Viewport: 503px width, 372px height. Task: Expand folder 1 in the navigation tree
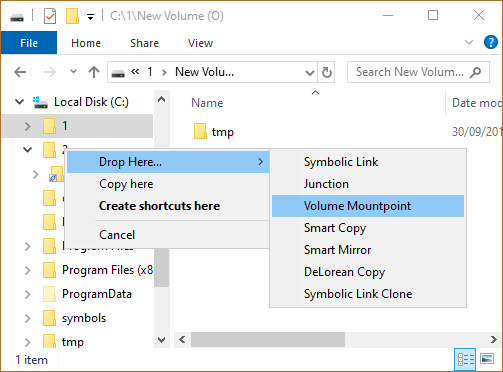[x=27, y=126]
